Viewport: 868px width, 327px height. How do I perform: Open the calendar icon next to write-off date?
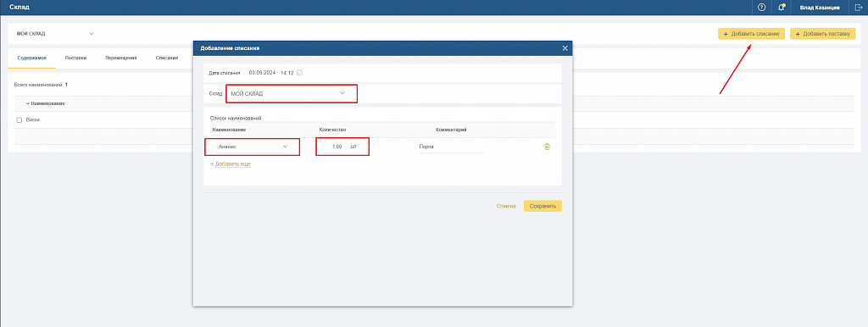coord(299,73)
